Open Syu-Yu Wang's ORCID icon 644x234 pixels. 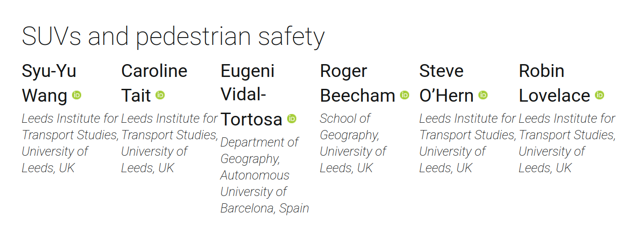coord(77,95)
